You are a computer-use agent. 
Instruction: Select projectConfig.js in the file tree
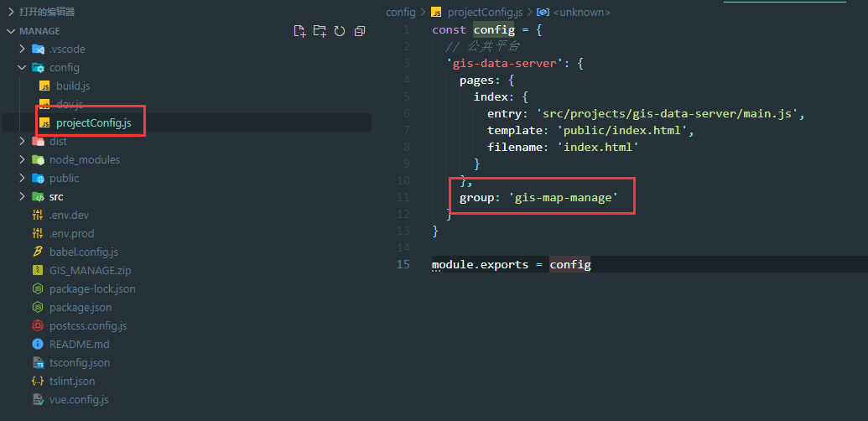93,122
